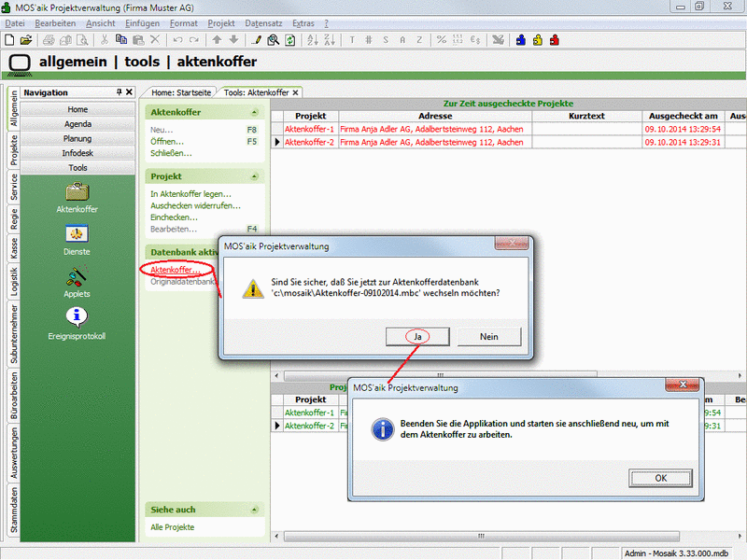
Task: Open the Aktenkoffer briefcase icon in Navigation
Action: pos(77,192)
